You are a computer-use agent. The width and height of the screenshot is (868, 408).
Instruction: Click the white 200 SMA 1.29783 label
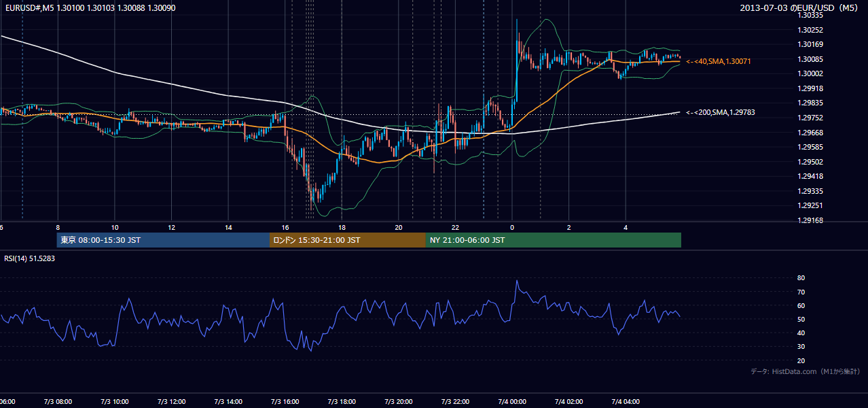tap(720, 112)
